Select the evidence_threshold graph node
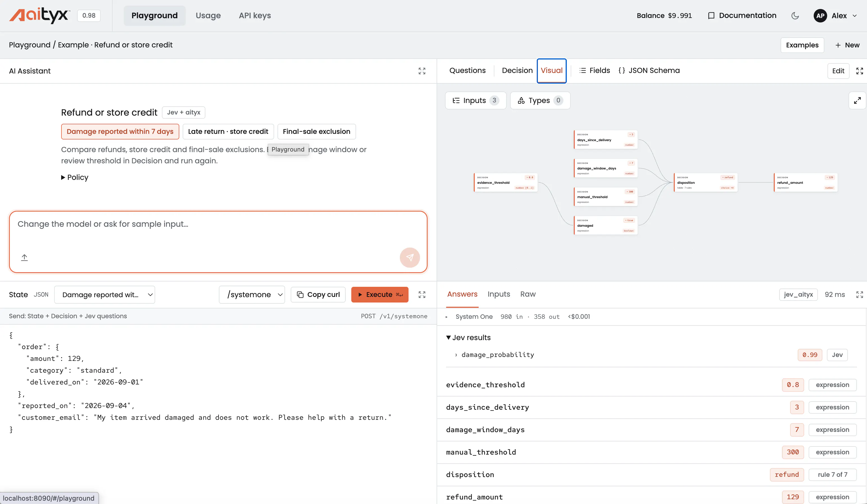Screen dimensions: 867x504 pos(505,182)
